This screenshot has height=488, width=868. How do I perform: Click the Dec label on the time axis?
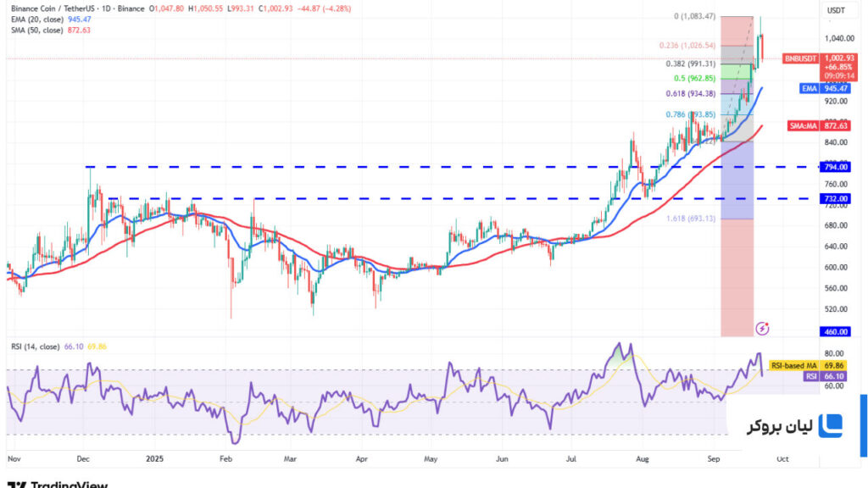83,458
